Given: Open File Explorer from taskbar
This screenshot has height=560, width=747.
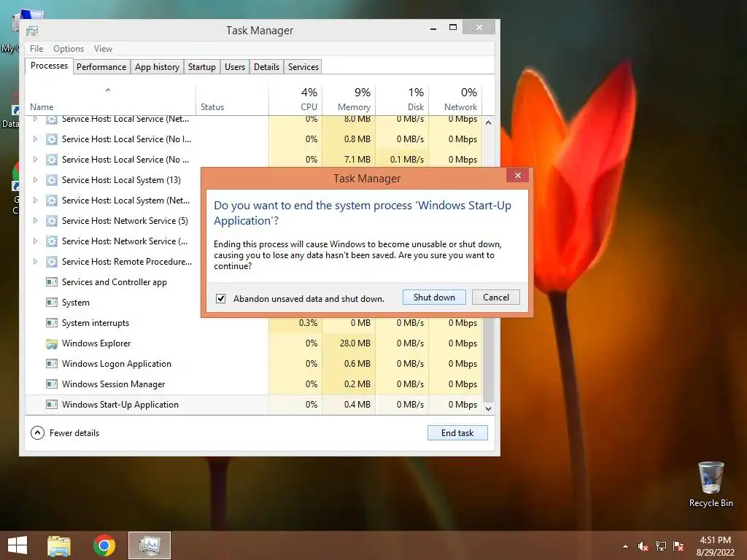Looking at the screenshot, I should click(x=59, y=545).
